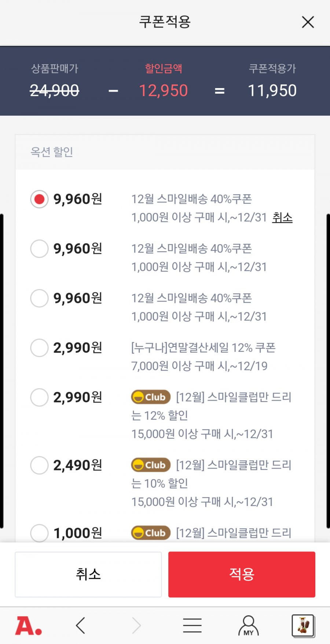
Task: Open the recently viewed product thumbnail
Action: [x=303, y=626]
